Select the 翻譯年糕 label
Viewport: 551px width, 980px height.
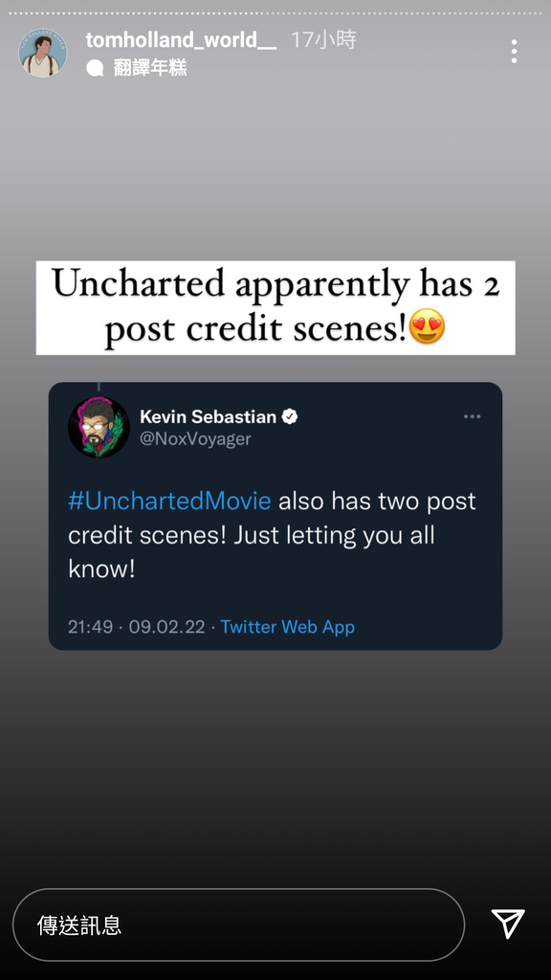point(150,68)
